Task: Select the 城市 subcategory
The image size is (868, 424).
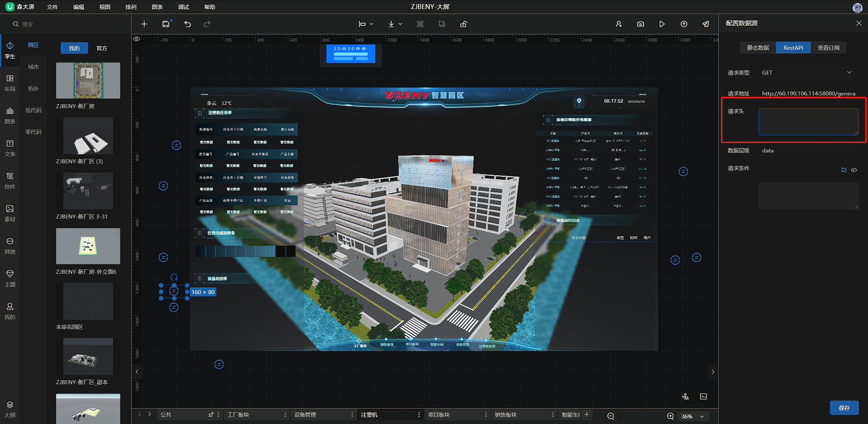Action: click(33, 67)
